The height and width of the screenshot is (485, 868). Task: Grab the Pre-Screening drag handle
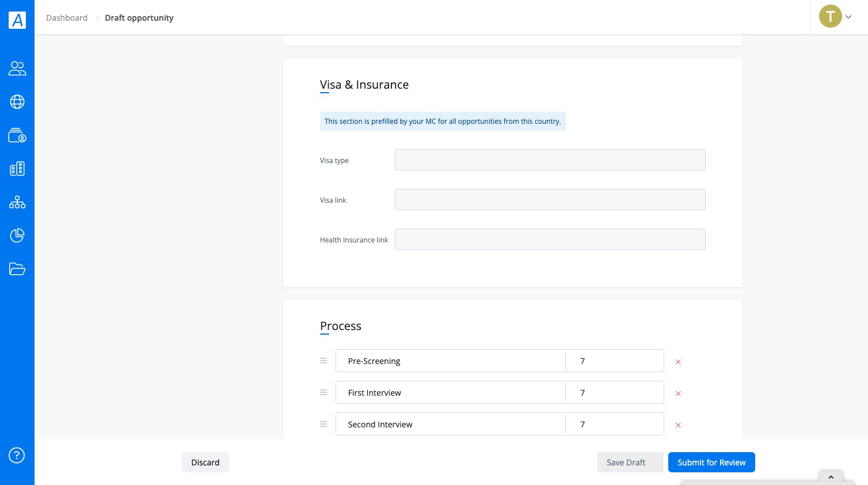pyautogui.click(x=323, y=361)
